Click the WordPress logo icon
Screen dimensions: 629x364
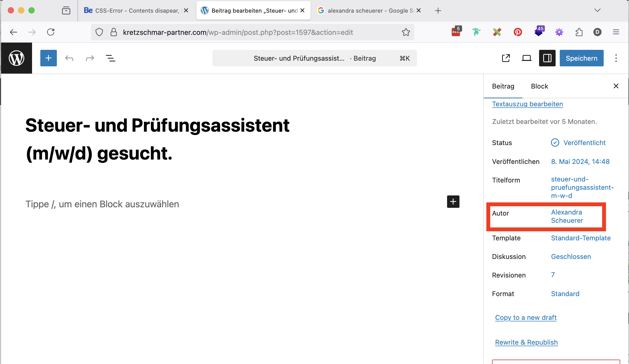17,58
